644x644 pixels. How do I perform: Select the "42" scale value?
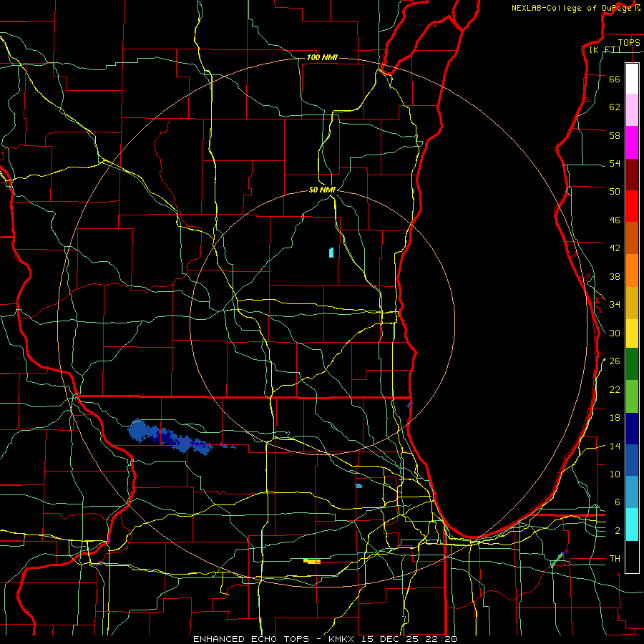(615, 248)
